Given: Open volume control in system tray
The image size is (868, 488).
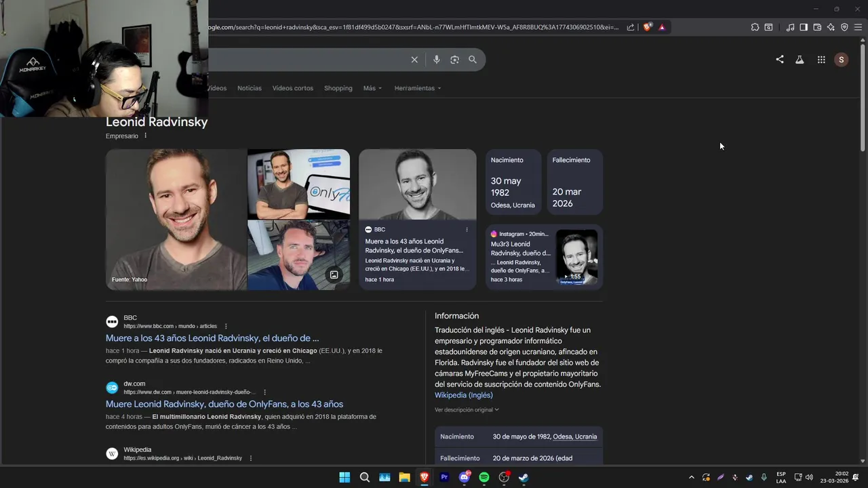Looking at the screenshot, I should pyautogui.click(x=809, y=477).
